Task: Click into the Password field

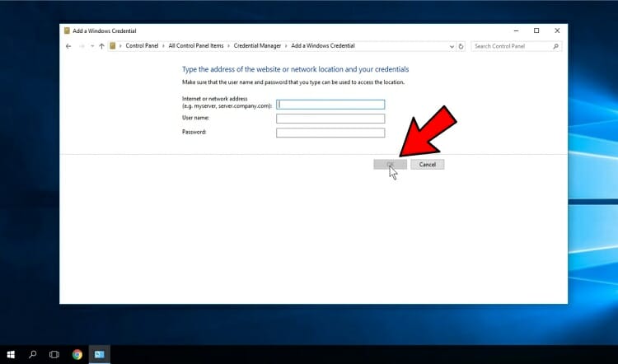Action: pyautogui.click(x=330, y=133)
